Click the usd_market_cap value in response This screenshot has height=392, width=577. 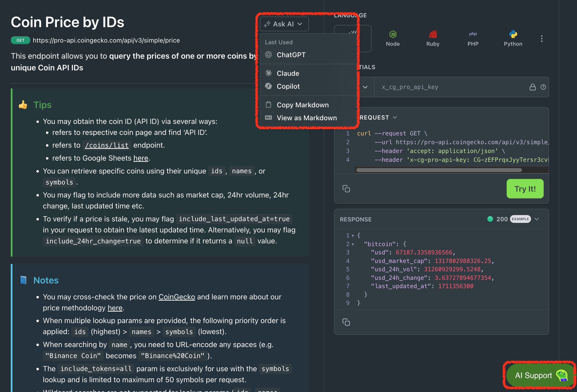[463, 261]
